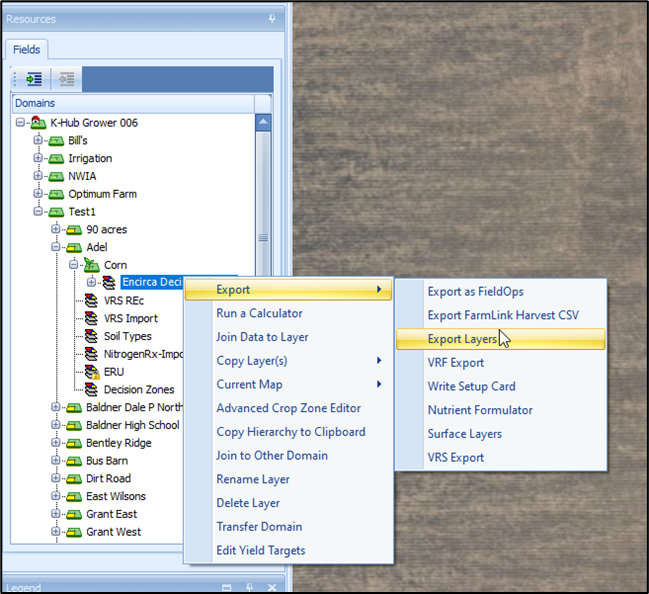Viewport: 649px width, 594px height.
Task: Click the NitrogenRx-Imp layer icon
Action: coord(91,354)
